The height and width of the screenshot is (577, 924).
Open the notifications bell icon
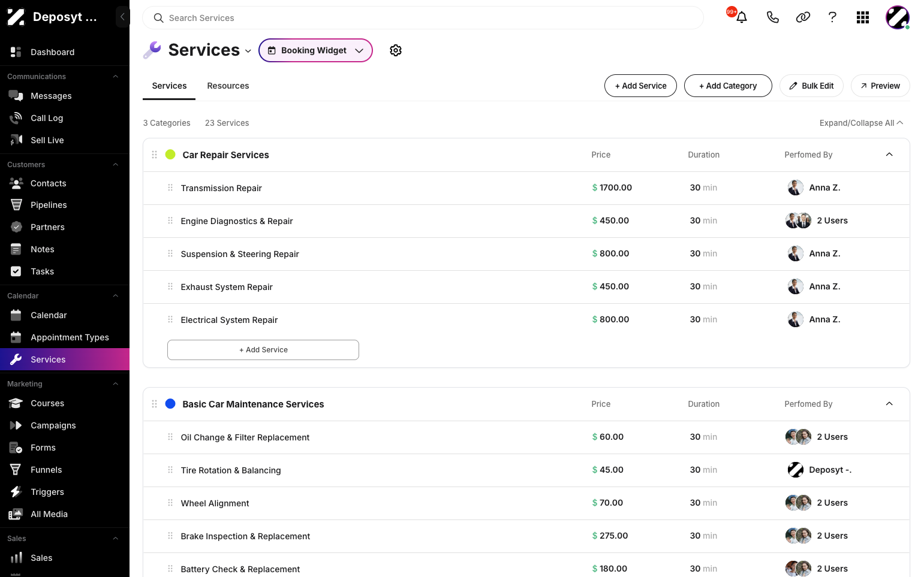tap(742, 17)
